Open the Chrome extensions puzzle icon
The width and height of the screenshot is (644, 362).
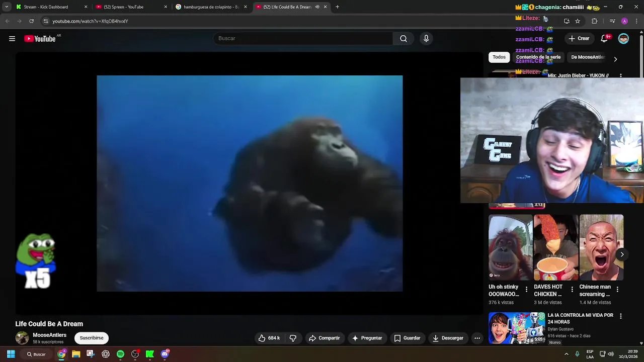[595, 21]
